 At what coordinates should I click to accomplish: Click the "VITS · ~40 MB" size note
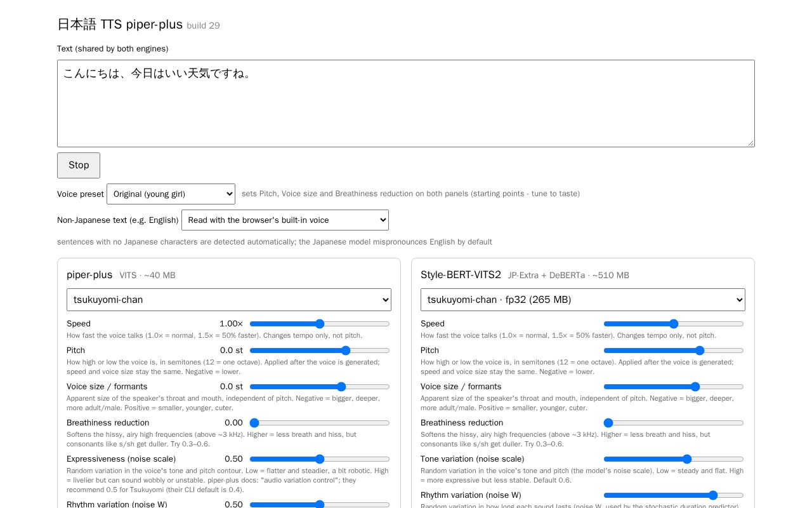tap(147, 276)
